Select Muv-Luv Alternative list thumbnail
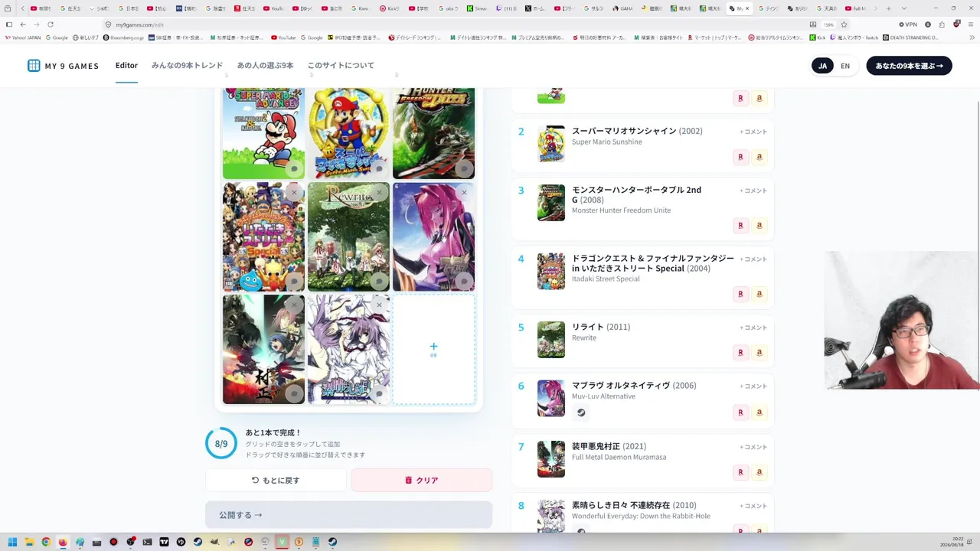 tap(551, 399)
